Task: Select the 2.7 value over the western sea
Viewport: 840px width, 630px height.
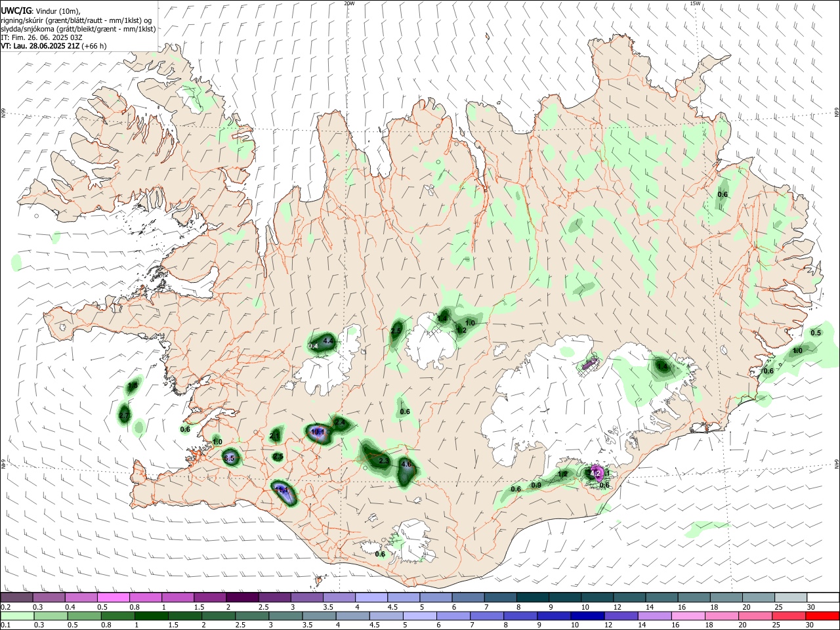Action: [x=124, y=416]
